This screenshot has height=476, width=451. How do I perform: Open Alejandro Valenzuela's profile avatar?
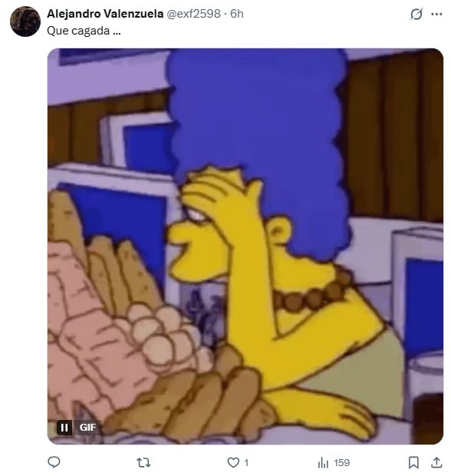25,21
